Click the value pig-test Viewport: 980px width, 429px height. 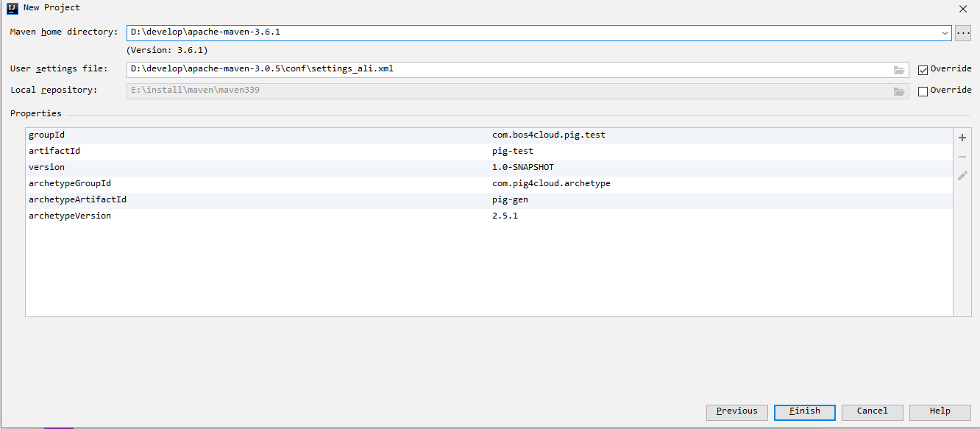tap(513, 152)
